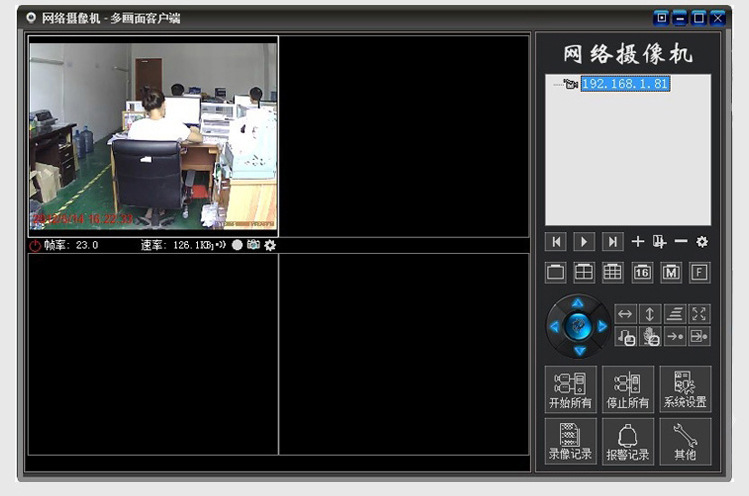Add a camera with the plus icon
Image resolution: width=749 pixels, height=496 pixels.
[x=638, y=242]
